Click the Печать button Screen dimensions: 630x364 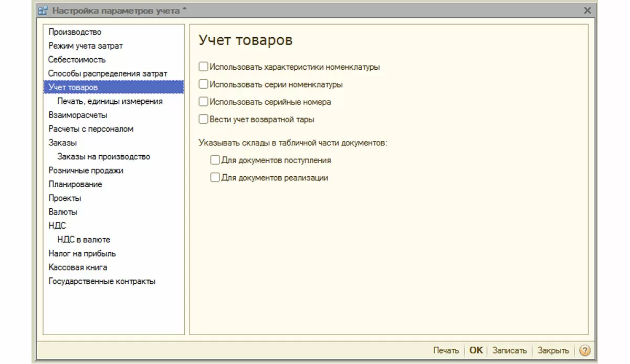tap(446, 350)
